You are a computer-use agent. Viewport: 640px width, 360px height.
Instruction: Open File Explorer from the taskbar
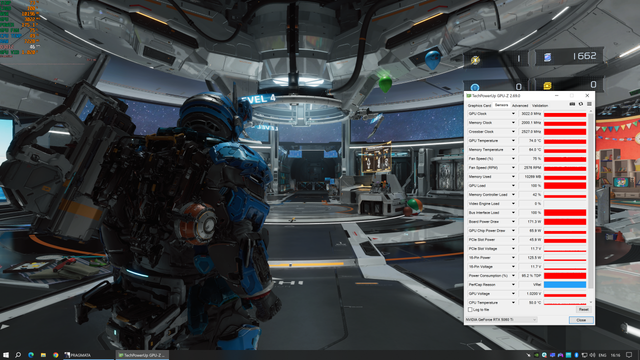click(43, 355)
